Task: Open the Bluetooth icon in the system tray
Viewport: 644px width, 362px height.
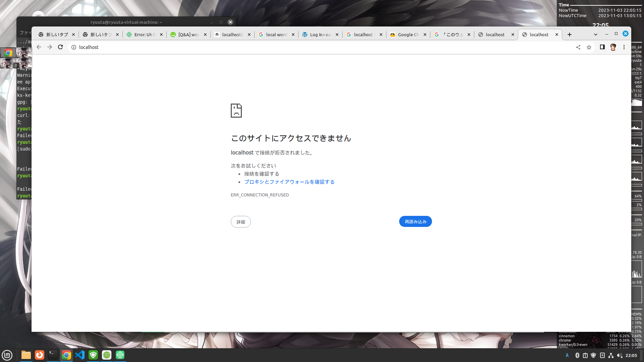Action: 577,356
